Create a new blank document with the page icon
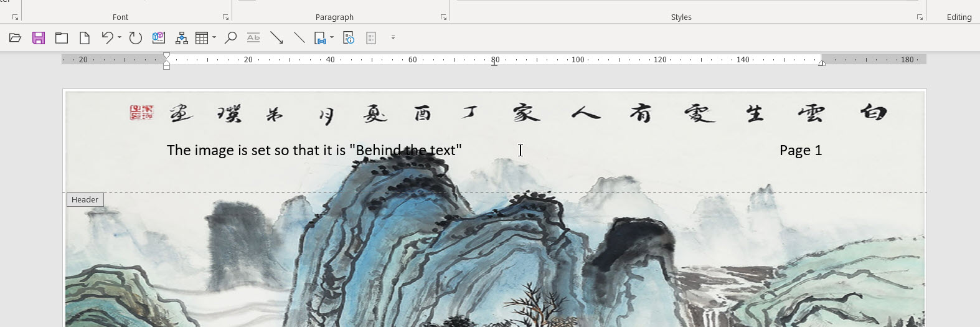This screenshot has width=980, height=327. point(85,38)
